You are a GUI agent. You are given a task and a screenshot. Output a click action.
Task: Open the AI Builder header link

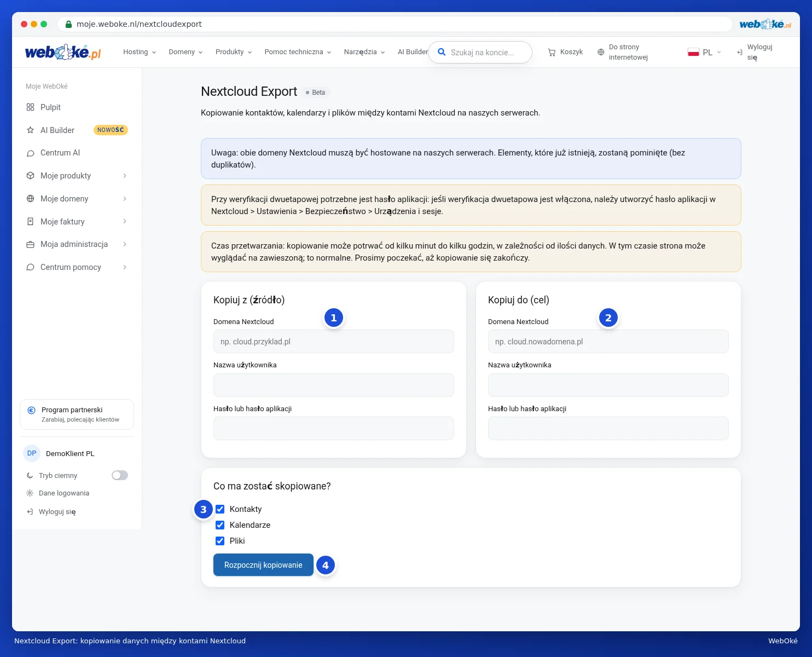pos(413,52)
